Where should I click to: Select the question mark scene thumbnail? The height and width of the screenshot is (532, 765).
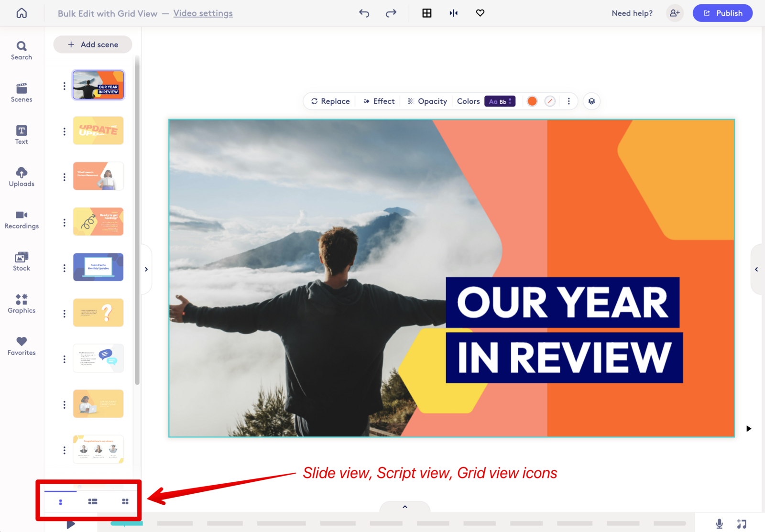coord(98,313)
